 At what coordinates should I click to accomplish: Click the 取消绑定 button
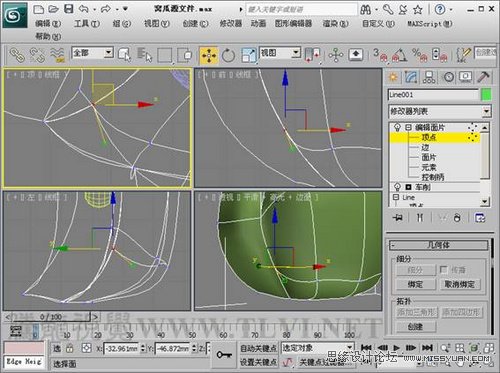[460, 284]
